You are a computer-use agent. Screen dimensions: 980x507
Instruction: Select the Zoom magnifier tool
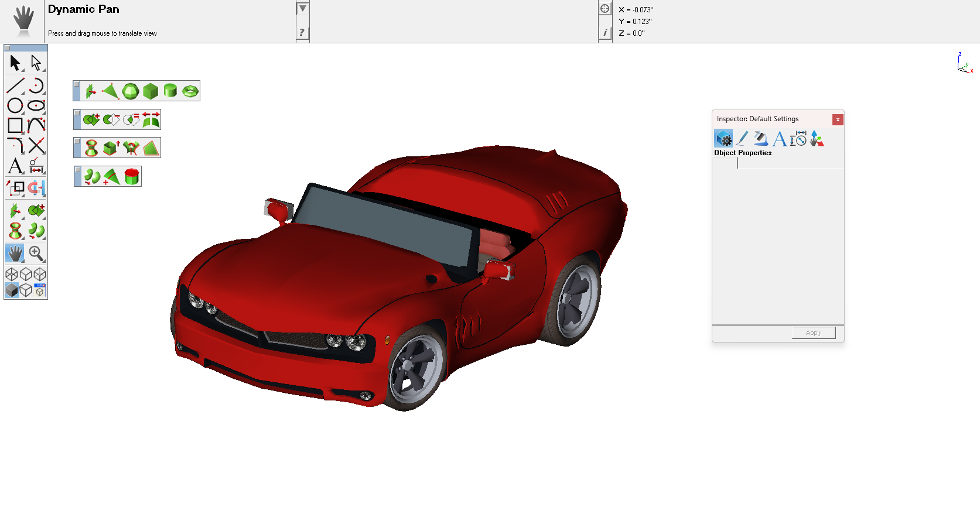tap(36, 253)
